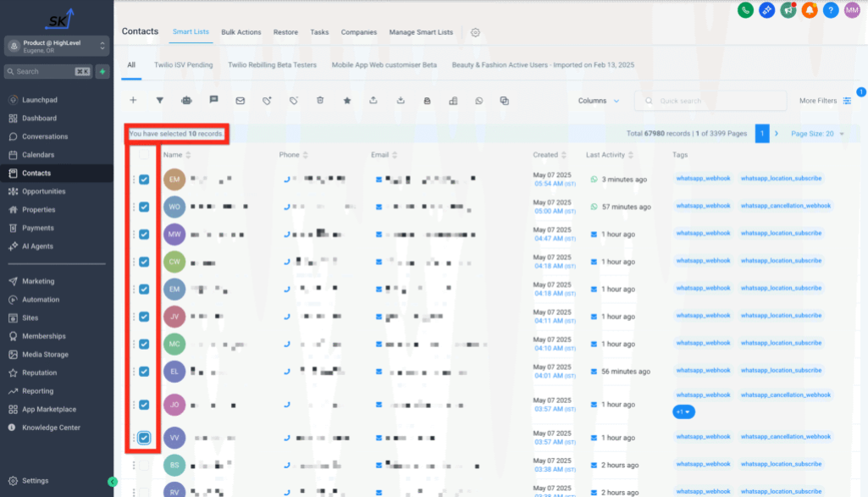Open the Twilio ISV Pending smart list tab
Screen dimensions: 868x497
(x=183, y=64)
